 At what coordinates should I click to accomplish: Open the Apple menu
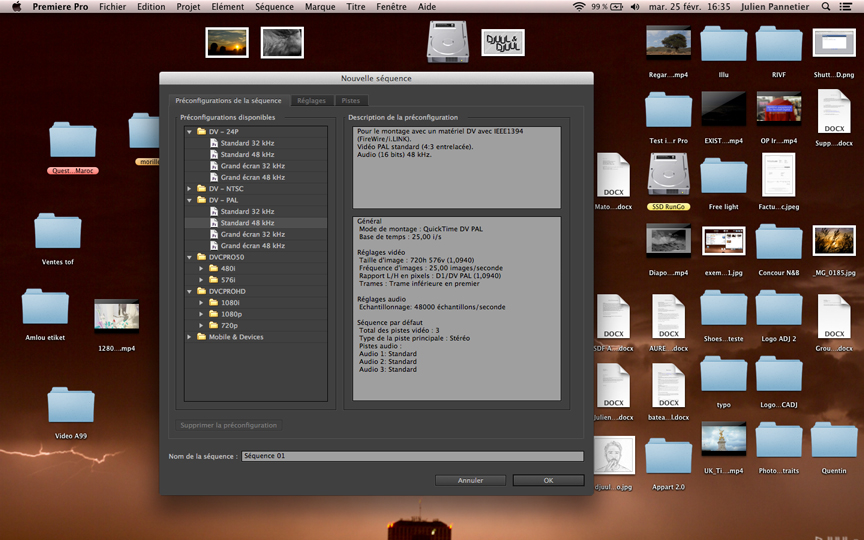click(17, 7)
